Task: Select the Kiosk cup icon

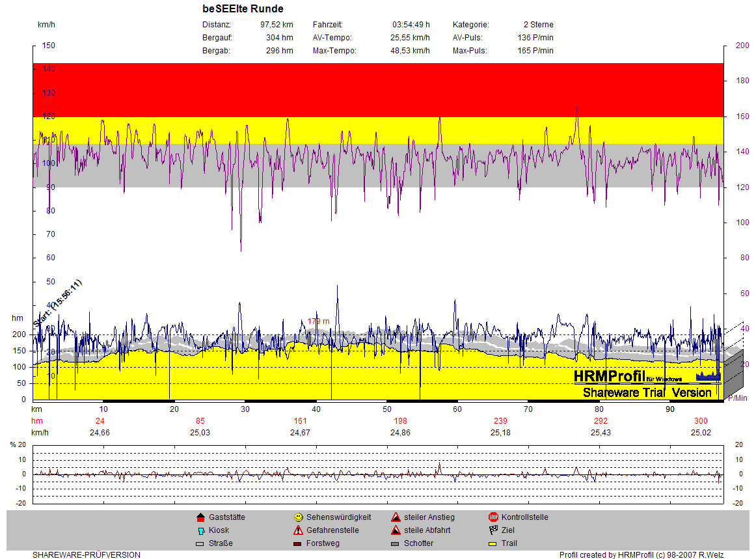Action: [x=200, y=530]
